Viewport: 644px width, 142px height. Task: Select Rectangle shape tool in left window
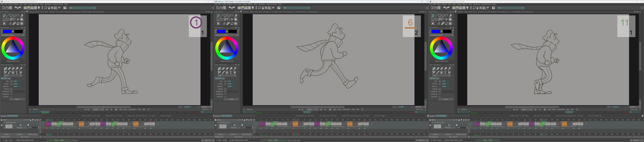tap(11, 15)
